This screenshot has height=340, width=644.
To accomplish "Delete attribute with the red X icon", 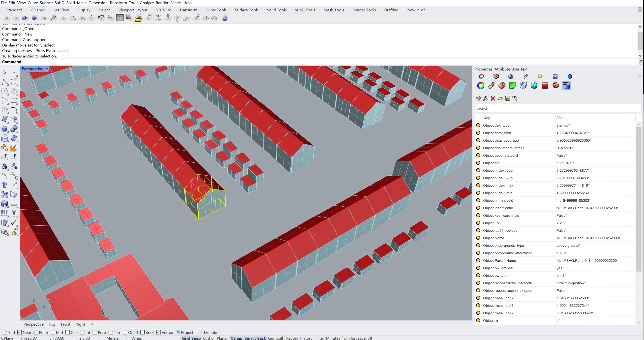I will coord(493,98).
